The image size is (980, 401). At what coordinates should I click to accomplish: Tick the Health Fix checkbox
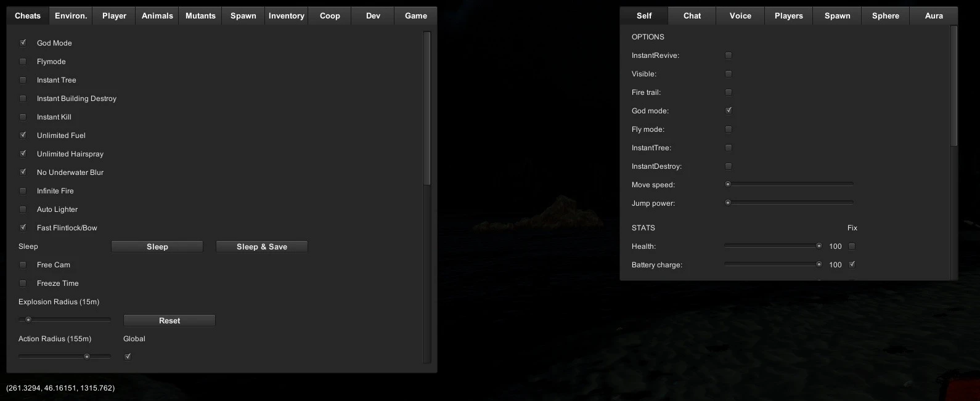tap(852, 246)
